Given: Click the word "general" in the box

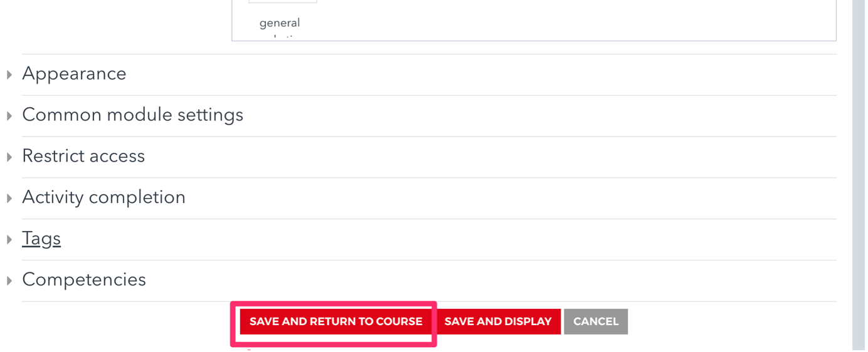Looking at the screenshot, I should (x=280, y=23).
